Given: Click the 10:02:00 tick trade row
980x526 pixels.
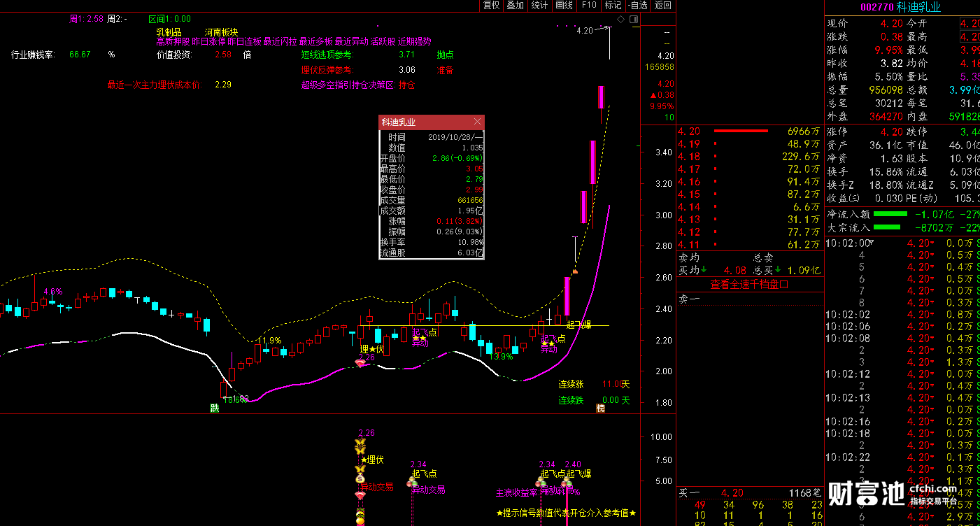Looking at the screenshot, I should [x=902, y=243].
